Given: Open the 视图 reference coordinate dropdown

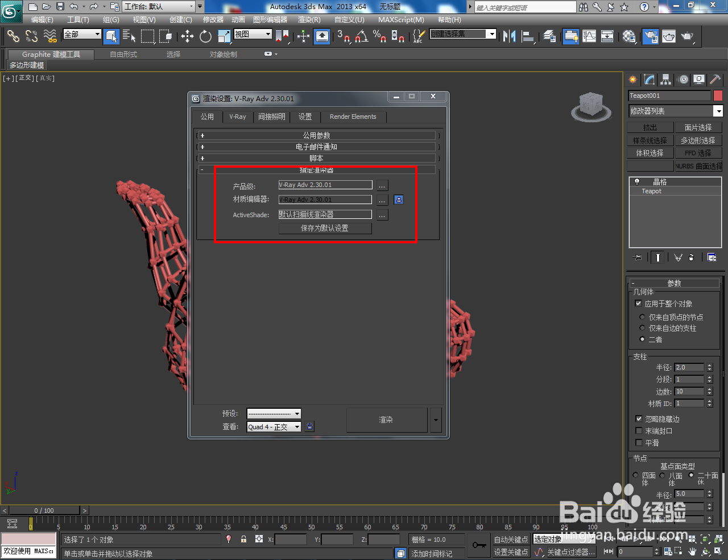Looking at the screenshot, I should pyautogui.click(x=253, y=34).
